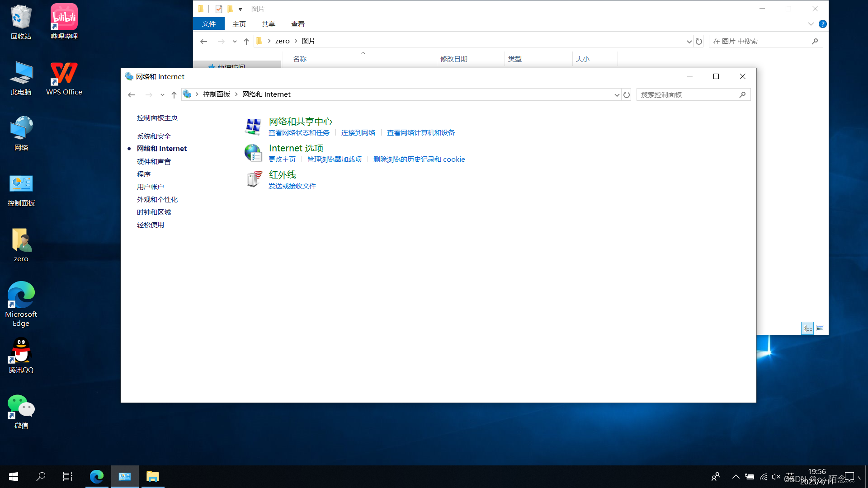Open the 文件 tab in File Explorer
This screenshot has width=868, height=488.
208,24
